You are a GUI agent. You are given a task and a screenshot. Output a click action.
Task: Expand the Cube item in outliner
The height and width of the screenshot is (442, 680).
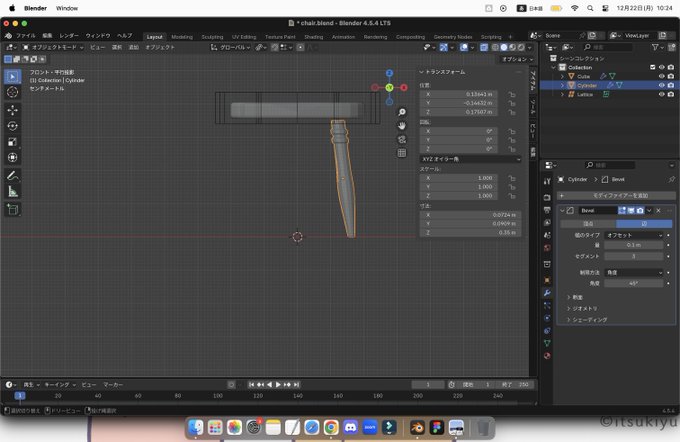point(562,76)
